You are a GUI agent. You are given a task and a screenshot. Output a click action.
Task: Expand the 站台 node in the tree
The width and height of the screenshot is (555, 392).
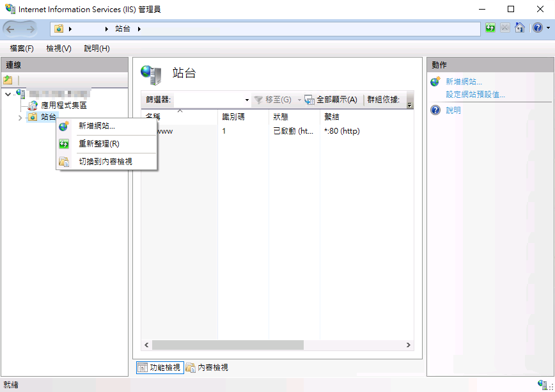pyautogui.click(x=20, y=118)
